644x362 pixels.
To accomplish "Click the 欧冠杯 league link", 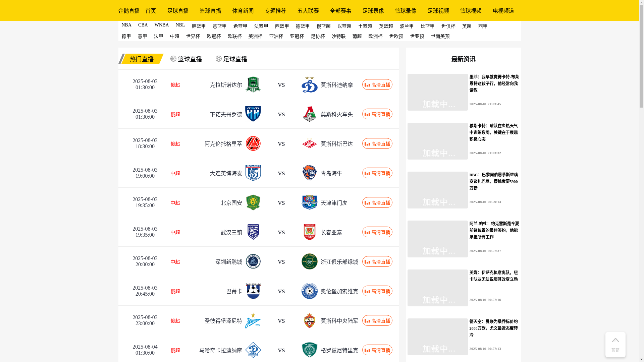I will (214, 36).
